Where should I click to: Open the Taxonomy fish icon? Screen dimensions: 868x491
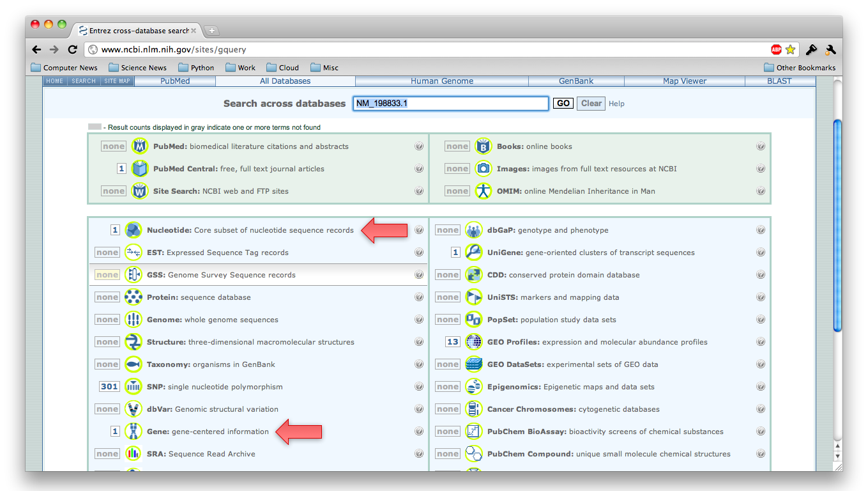tap(133, 364)
